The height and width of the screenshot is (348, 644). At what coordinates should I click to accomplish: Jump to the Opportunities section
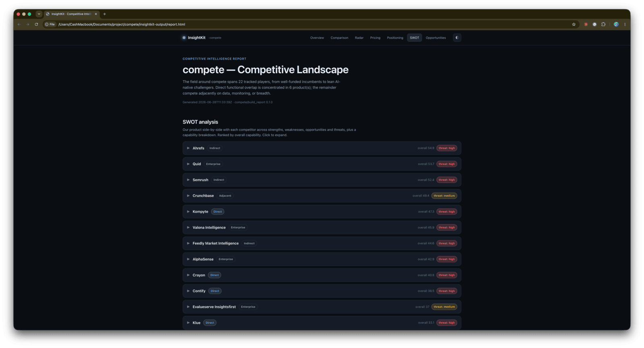point(436,38)
